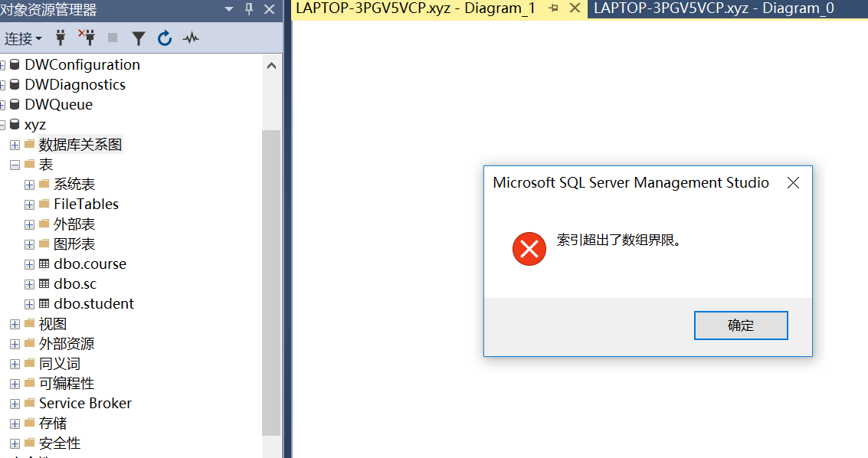Expand the 同义词 synonyms folder

tap(15, 364)
